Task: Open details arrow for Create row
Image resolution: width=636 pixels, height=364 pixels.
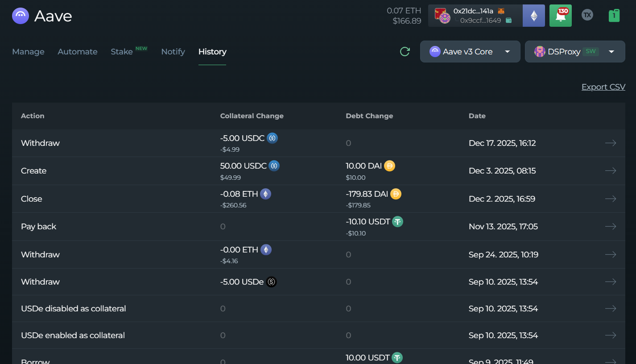Action: pyautogui.click(x=610, y=171)
